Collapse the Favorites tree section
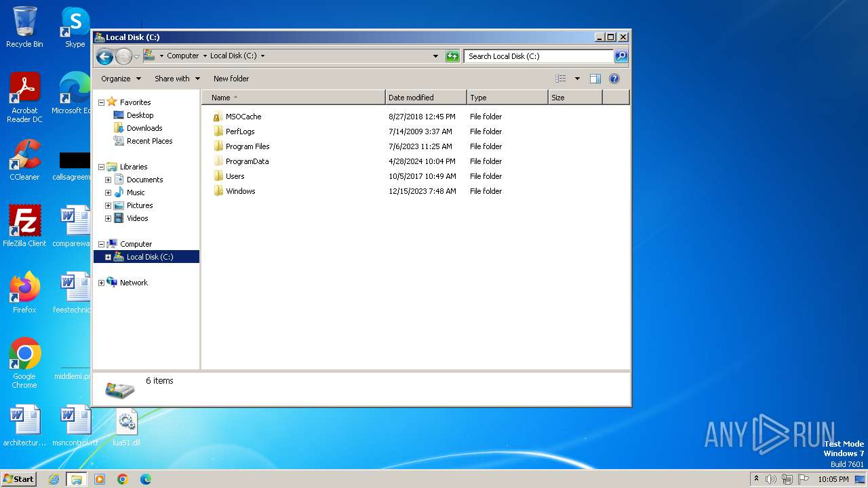Viewport: 868px width, 488px height. [x=102, y=102]
